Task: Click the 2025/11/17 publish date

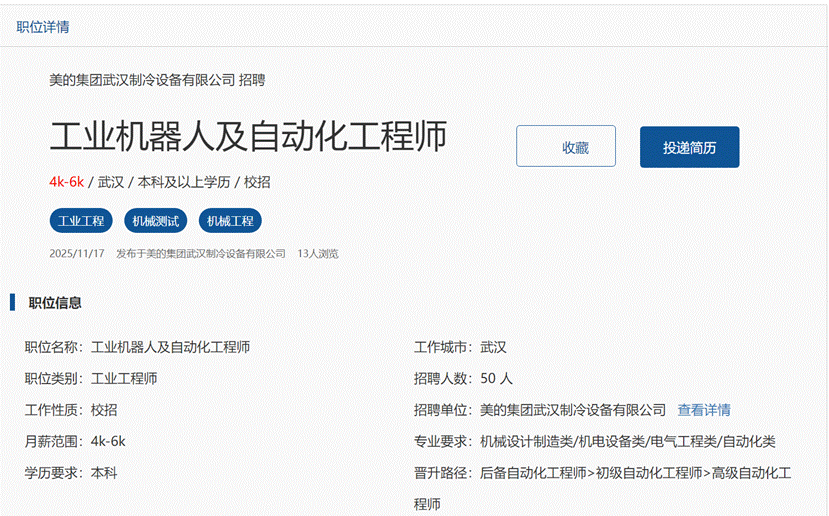Action: pos(76,254)
